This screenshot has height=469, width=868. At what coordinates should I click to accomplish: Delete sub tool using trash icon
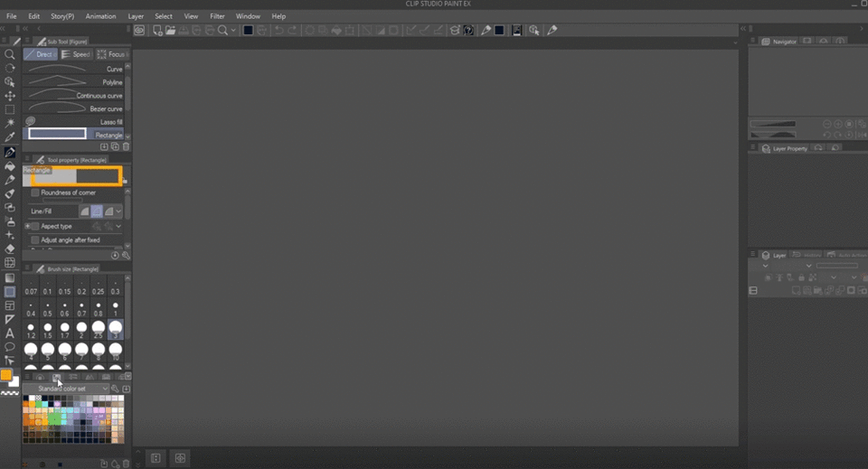coord(126,146)
